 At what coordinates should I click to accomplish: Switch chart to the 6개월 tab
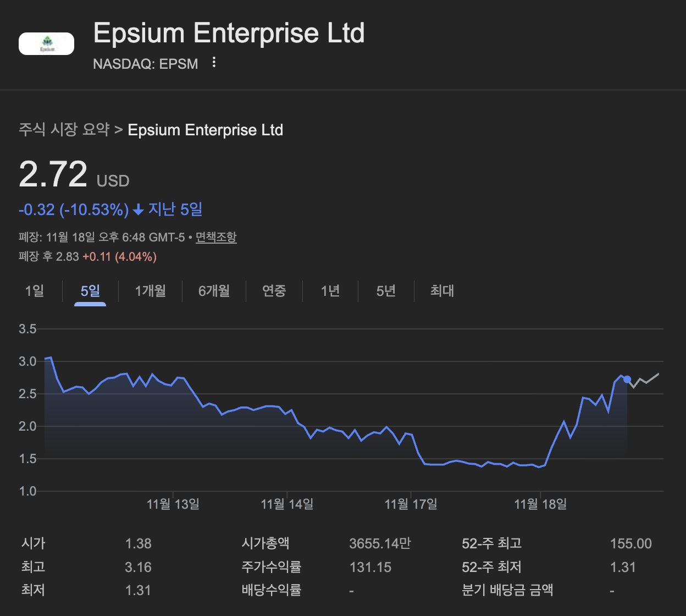214,290
